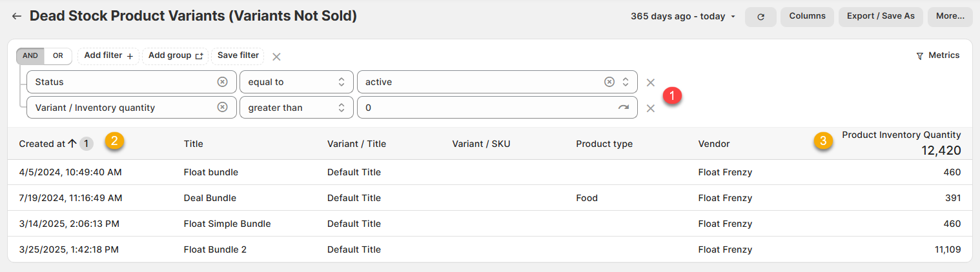Clear the Status field selection

tap(222, 82)
